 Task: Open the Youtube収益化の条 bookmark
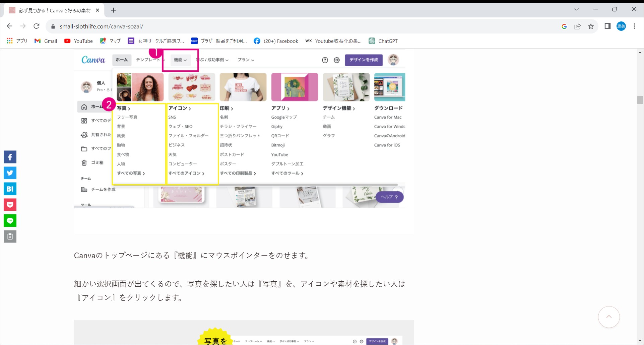point(333,41)
